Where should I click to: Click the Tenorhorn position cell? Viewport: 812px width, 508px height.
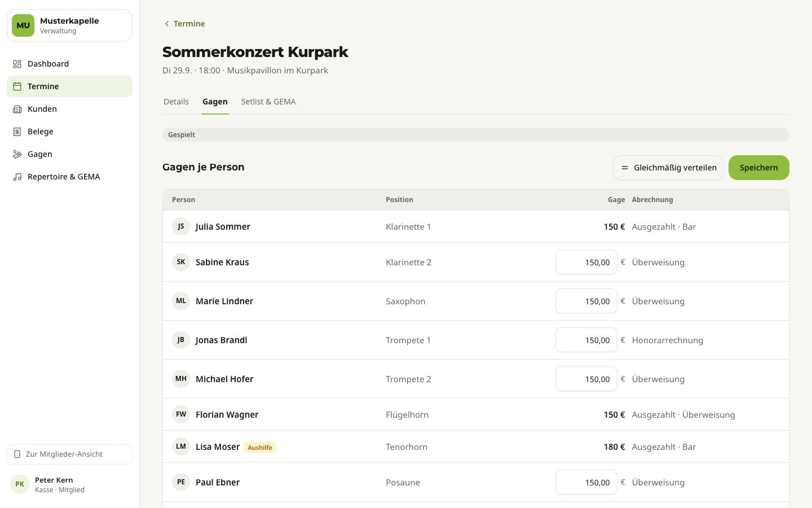click(407, 446)
